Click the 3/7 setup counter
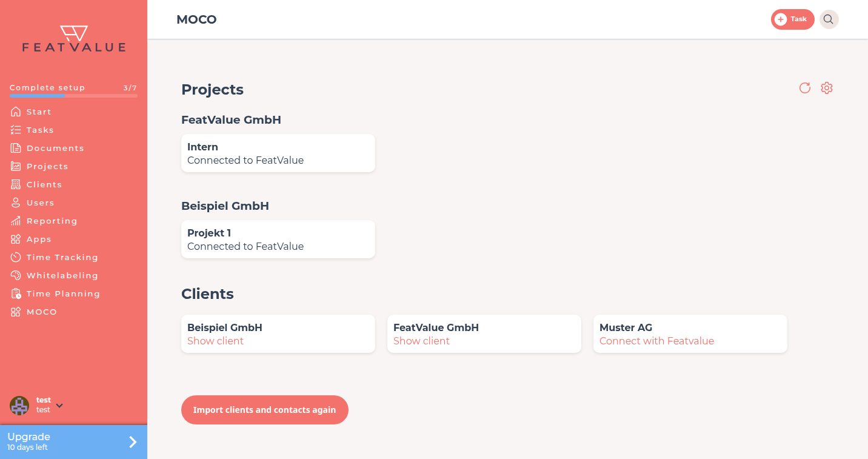 pyautogui.click(x=130, y=88)
